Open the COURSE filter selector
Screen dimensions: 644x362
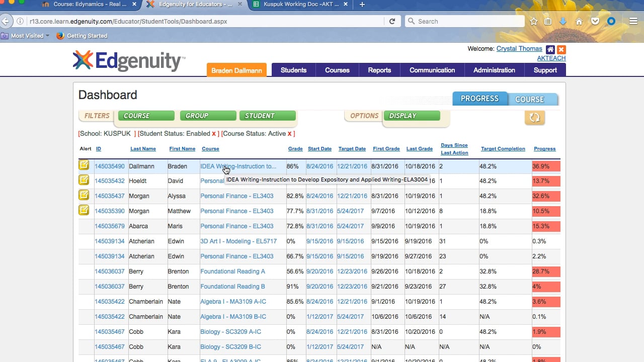click(145, 115)
